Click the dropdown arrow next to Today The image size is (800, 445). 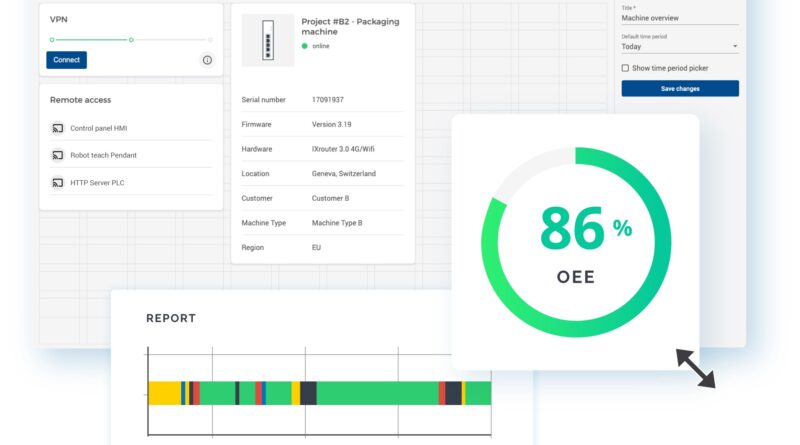(x=734, y=46)
